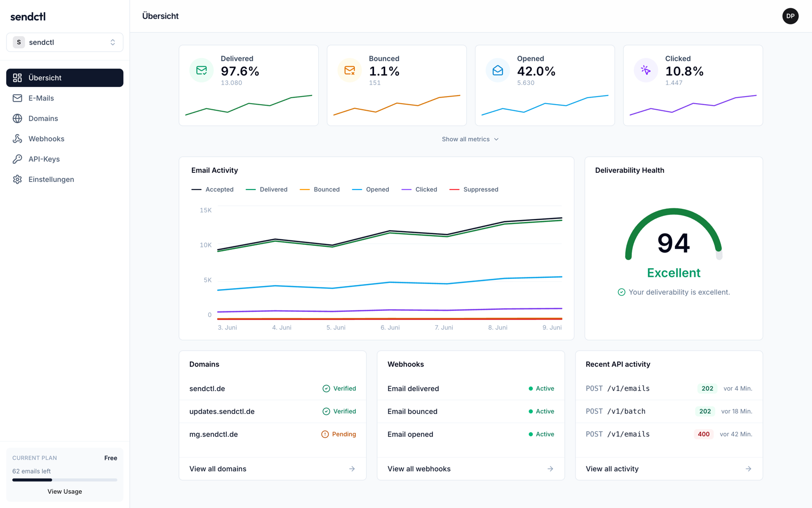Open Domains in the sidebar
Screen dimensions: 812x508
[x=64, y=118]
